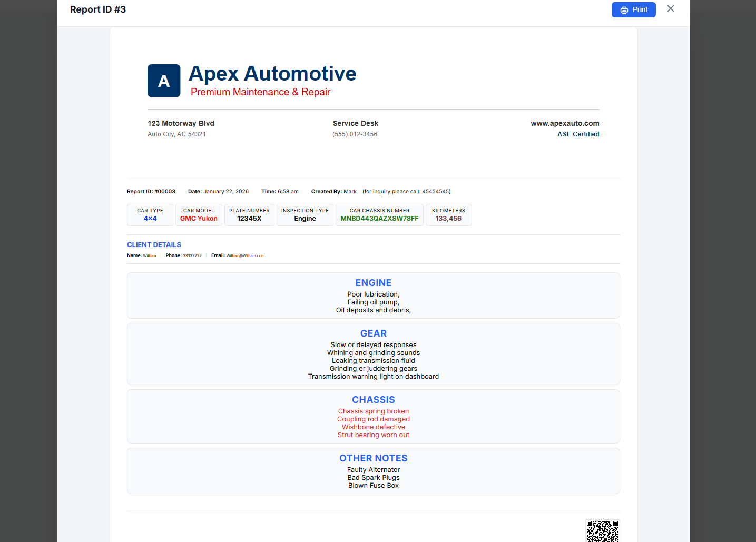The image size is (756, 542).
Task: Click the Report ID #3 title
Action: [x=98, y=9]
